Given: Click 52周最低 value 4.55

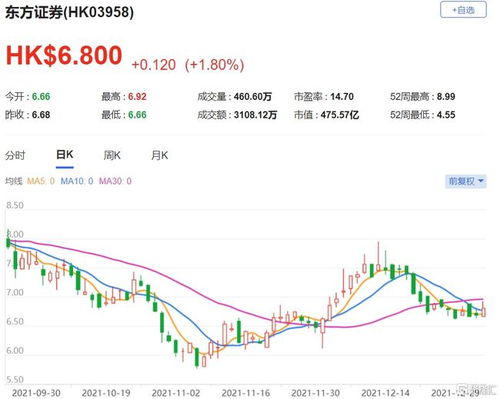Looking at the screenshot, I should pos(446,115).
